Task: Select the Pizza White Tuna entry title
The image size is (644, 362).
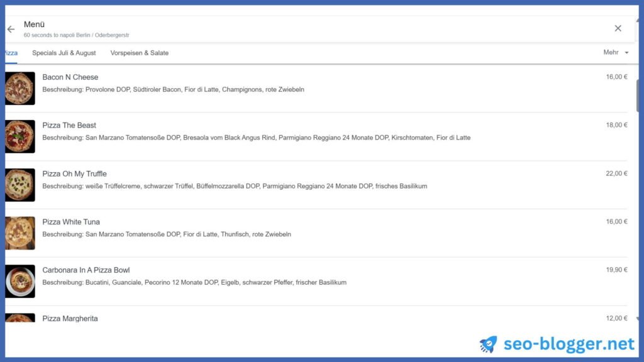Action: [71, 222]
